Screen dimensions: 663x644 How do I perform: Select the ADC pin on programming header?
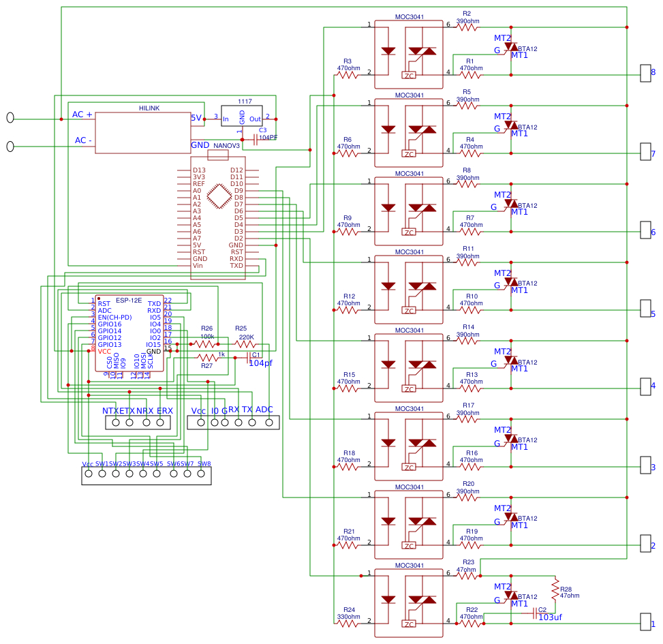tap(269, 423)
